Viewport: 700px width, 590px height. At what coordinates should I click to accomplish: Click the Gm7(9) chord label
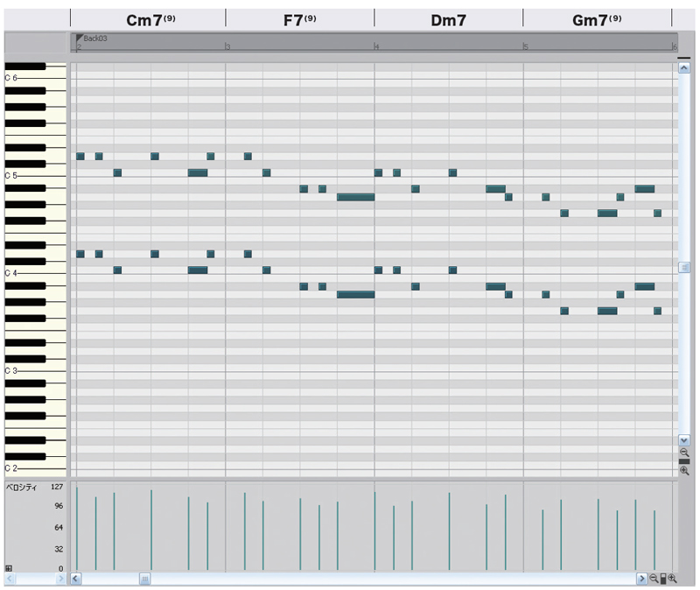[x=597, y=20]
